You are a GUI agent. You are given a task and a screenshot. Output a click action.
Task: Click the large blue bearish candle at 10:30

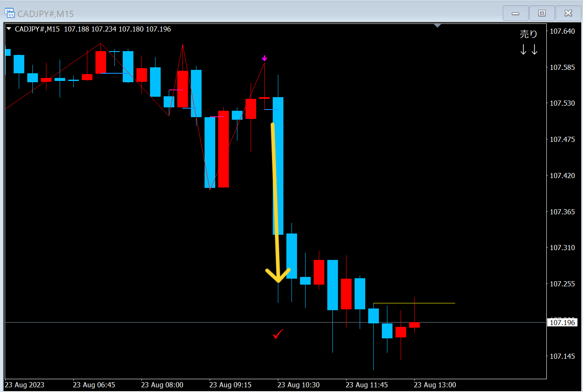pyautogui.click(x=278, y=166)
